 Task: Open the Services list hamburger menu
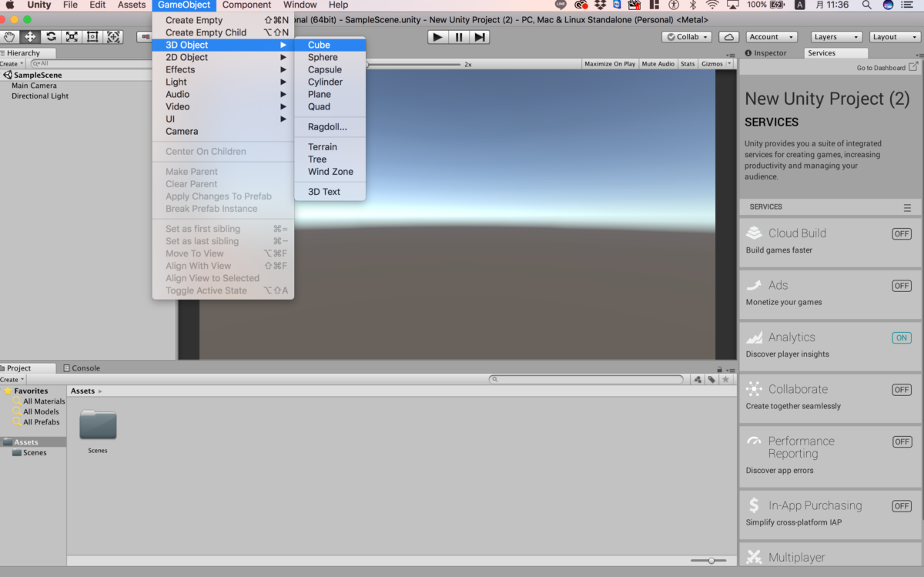(x=907, y=207)
